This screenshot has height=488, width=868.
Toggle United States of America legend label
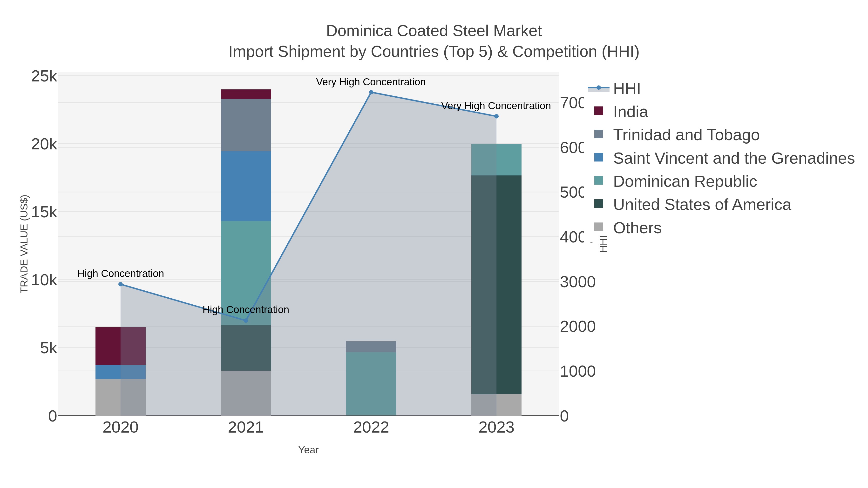[x=702, y=205]
